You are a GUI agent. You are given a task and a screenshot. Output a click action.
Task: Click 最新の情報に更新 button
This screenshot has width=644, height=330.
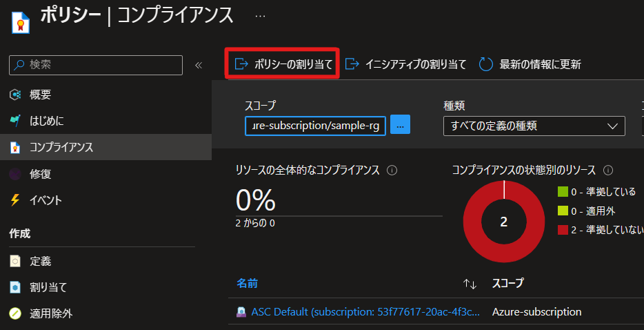[530, 64]
